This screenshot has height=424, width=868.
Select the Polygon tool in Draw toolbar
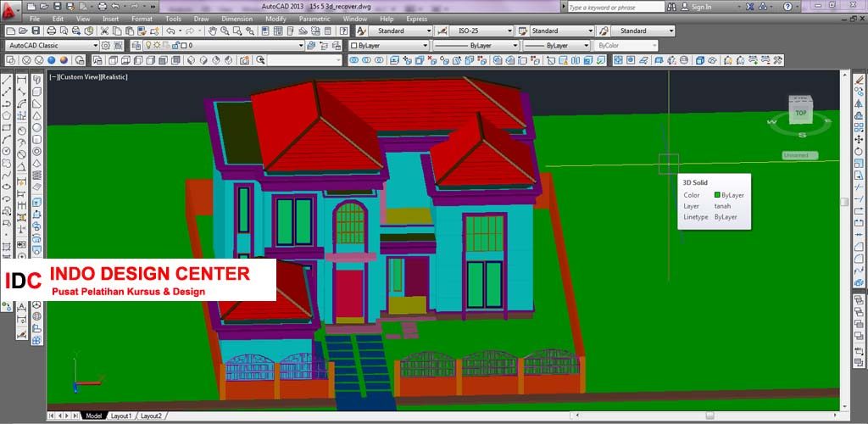7,115
